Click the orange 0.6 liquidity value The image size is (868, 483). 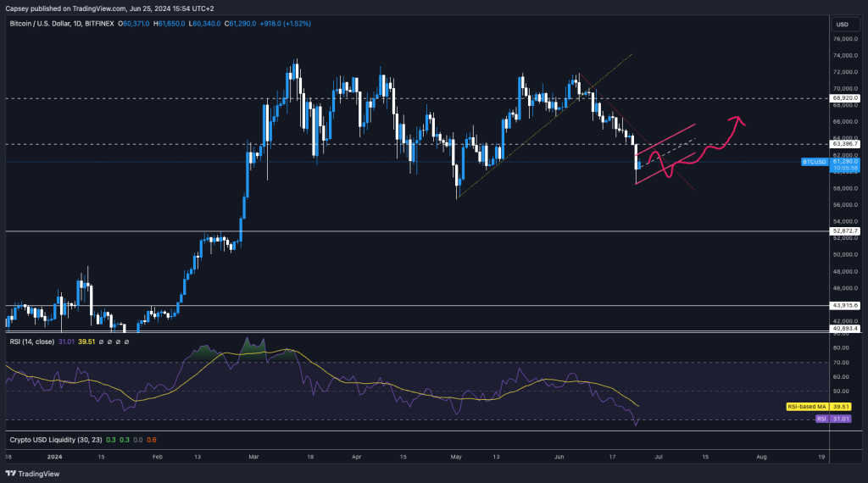click(151, 441)
